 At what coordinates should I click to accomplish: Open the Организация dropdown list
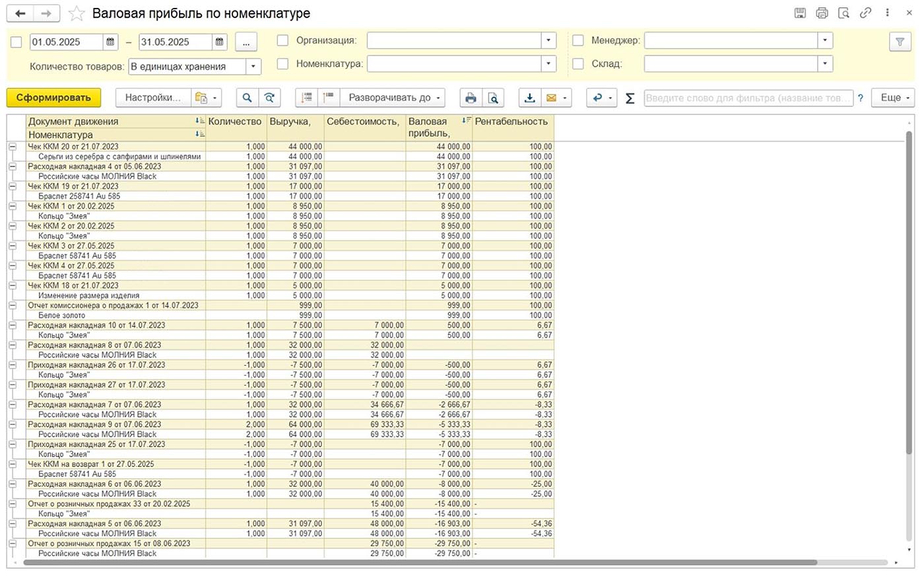coord(548,40)
